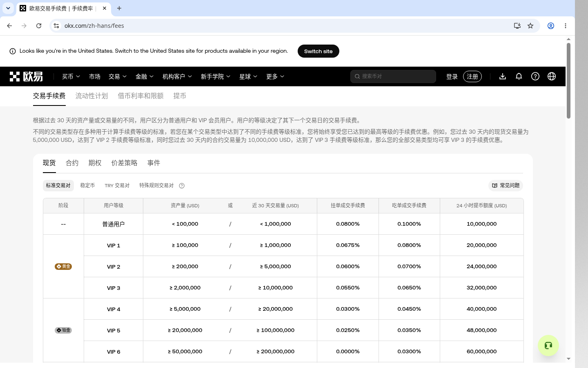The height and width of the screenshot is (368, 588).
Task: Open a new browser tab
Action: tap(119, 8)
